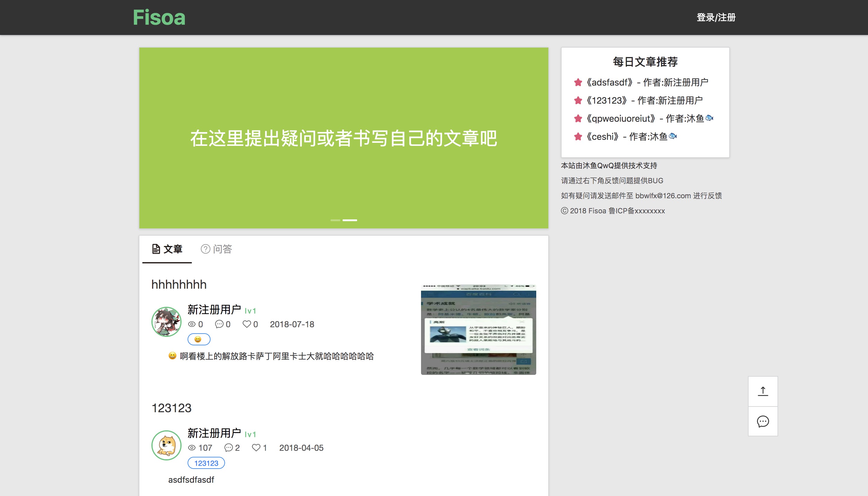Click the blue 123123 tag pill
The height and width of the screenshot is (496, 868).
(206, 463)
